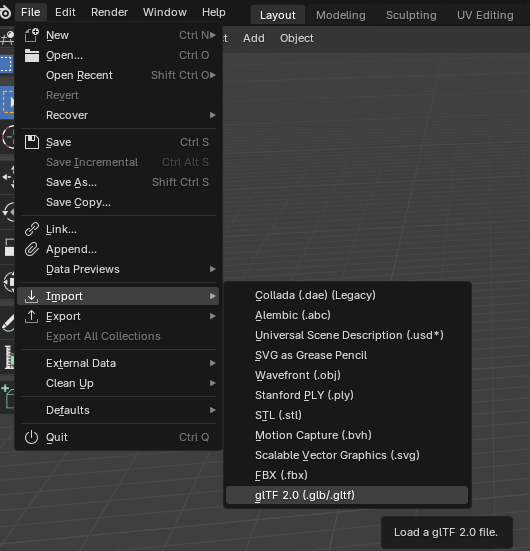Expand the Export submenu arrow
Image resolution: width=530 pixels, height=551 pixels.
[x=213, y=316]
